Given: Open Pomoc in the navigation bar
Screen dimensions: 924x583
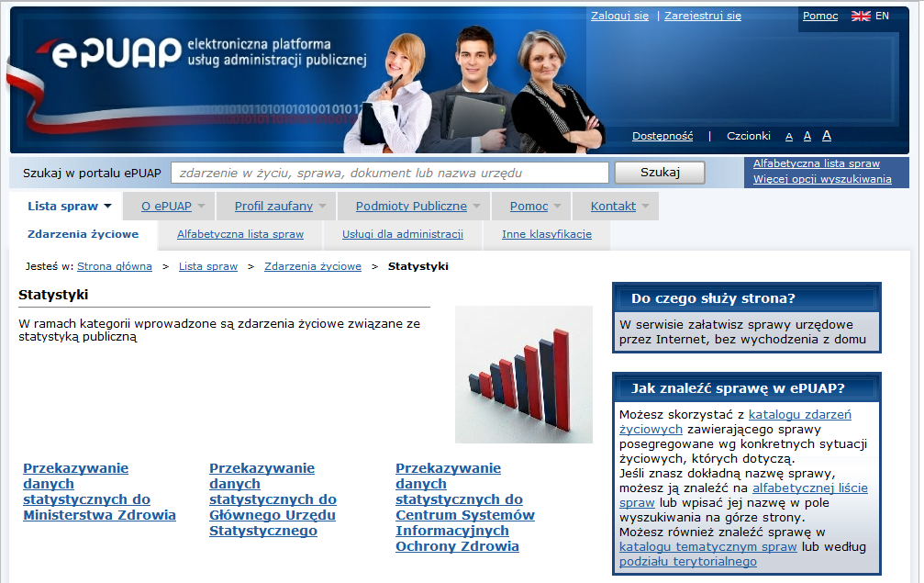Looking at the screenshot, I should click(529, 206).
